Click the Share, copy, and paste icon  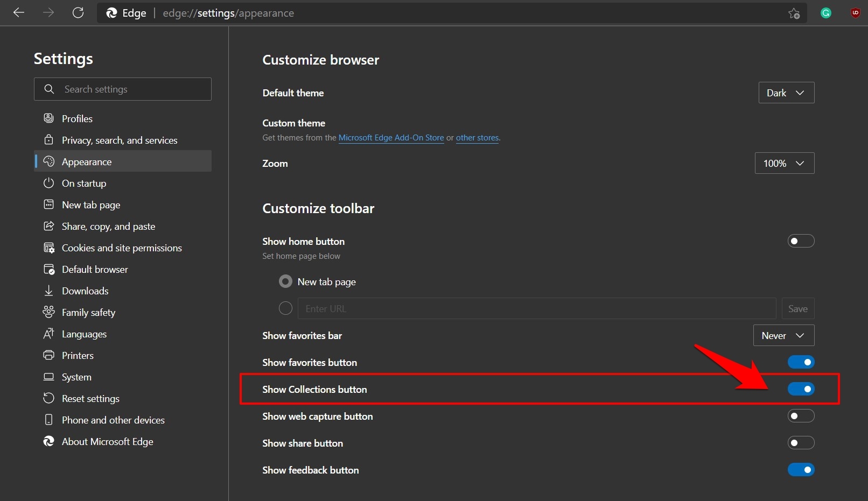(48, 226)
